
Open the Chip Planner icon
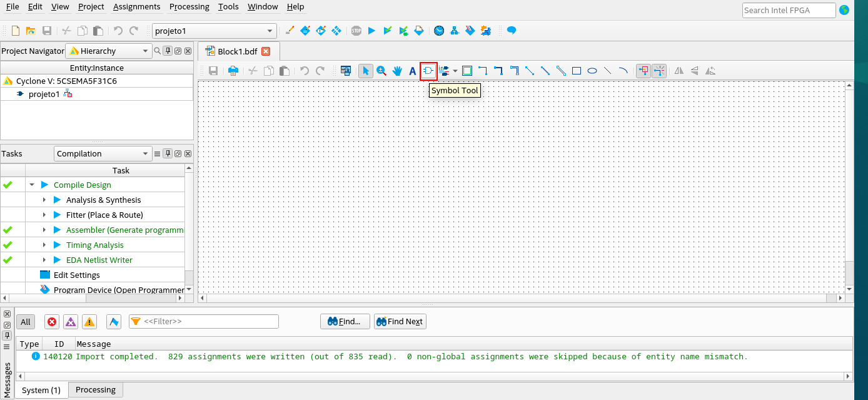click(x=336, y=31)
